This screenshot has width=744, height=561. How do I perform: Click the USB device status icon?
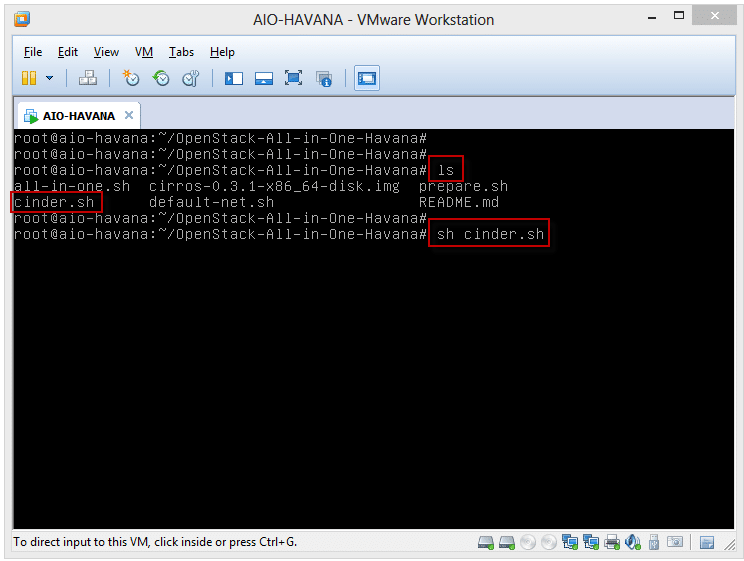pos(654,543)
